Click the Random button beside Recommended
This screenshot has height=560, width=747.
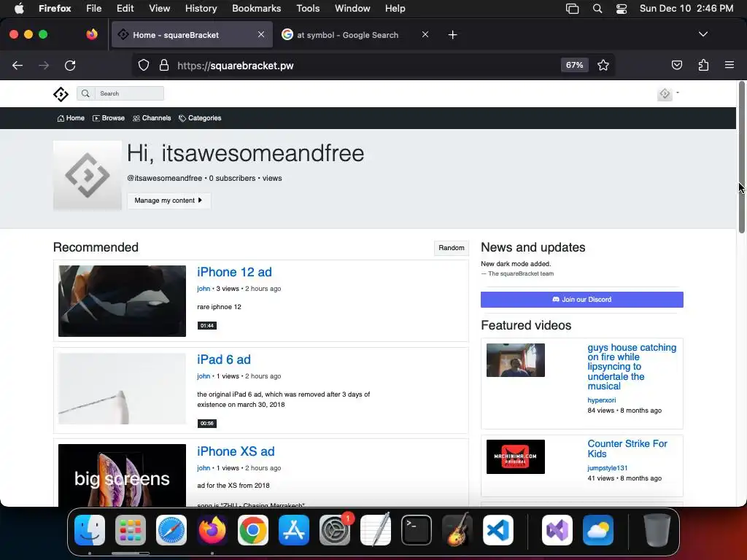(451, 248)
